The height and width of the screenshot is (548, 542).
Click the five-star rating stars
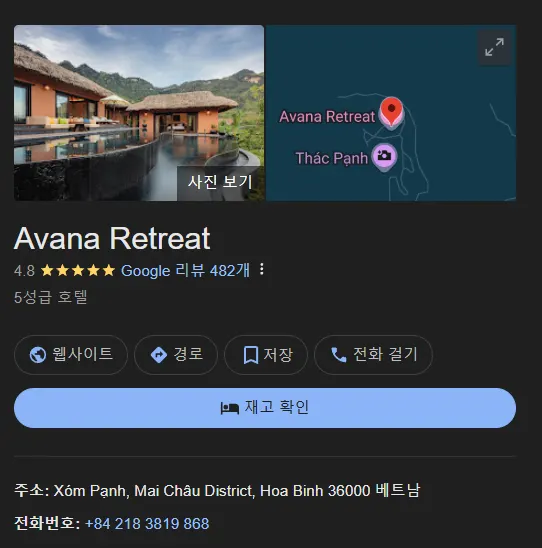click(x=78, y=271)
